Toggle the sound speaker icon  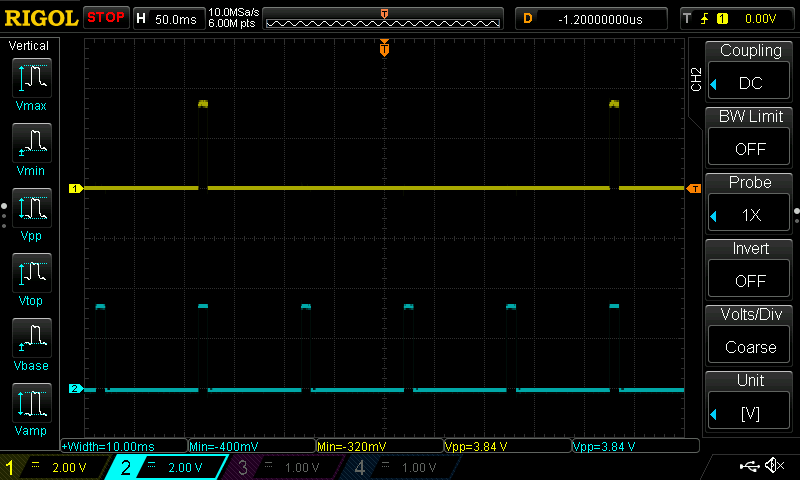tap(776, 465)
